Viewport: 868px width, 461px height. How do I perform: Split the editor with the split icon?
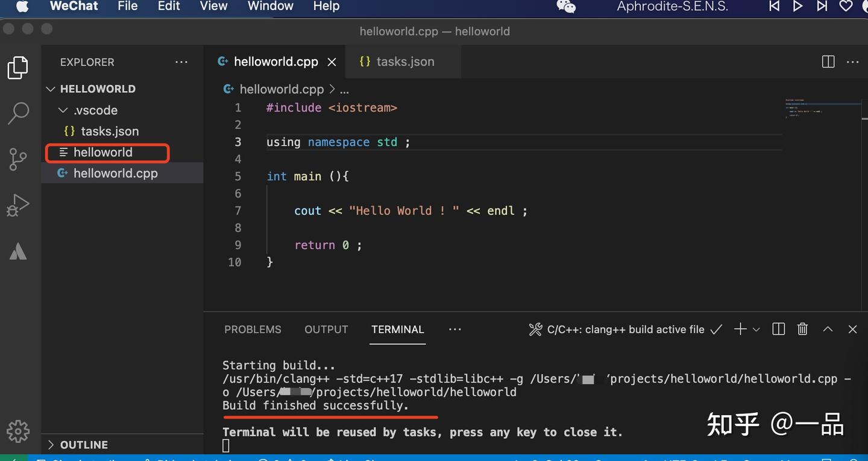pyautogui.click(x=828, y=61)
